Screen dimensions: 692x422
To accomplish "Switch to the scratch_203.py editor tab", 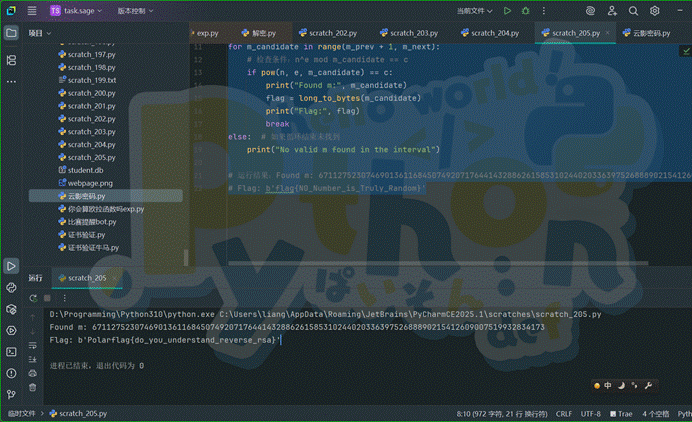I will click(410, 33).
